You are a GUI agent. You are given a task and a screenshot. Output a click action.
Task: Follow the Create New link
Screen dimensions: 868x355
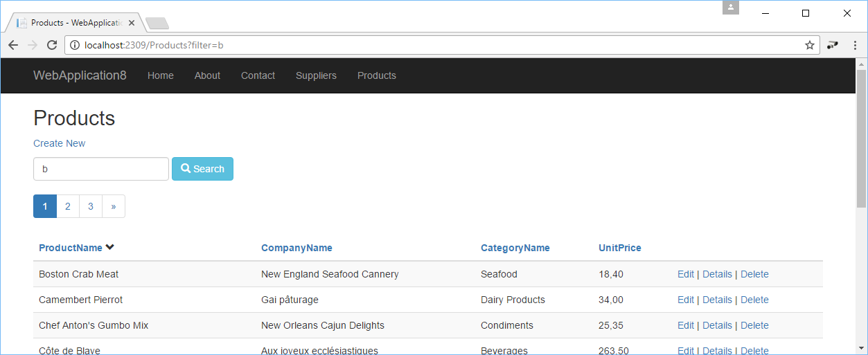click(x=60, y=143)
